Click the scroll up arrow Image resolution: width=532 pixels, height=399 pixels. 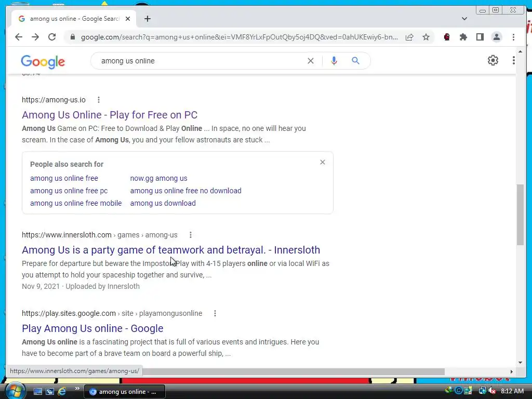[x=520, y=51]
